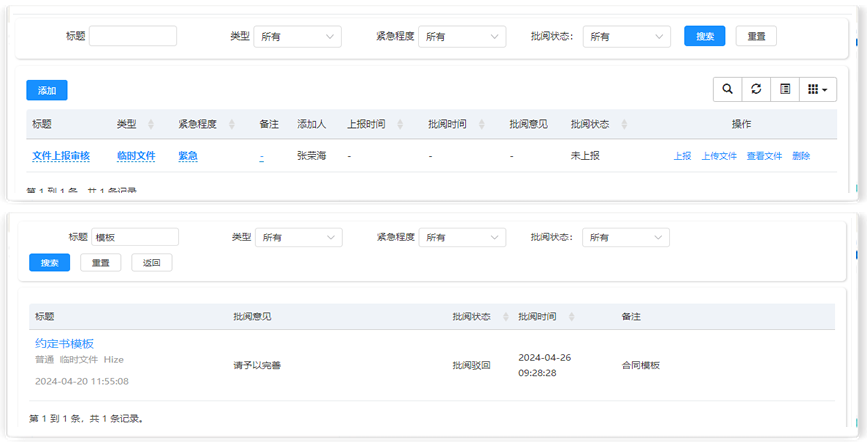Sort by 紧急程度 column in upper table
The height and width of the screenshot is (446, 867).
click(198, 124)
